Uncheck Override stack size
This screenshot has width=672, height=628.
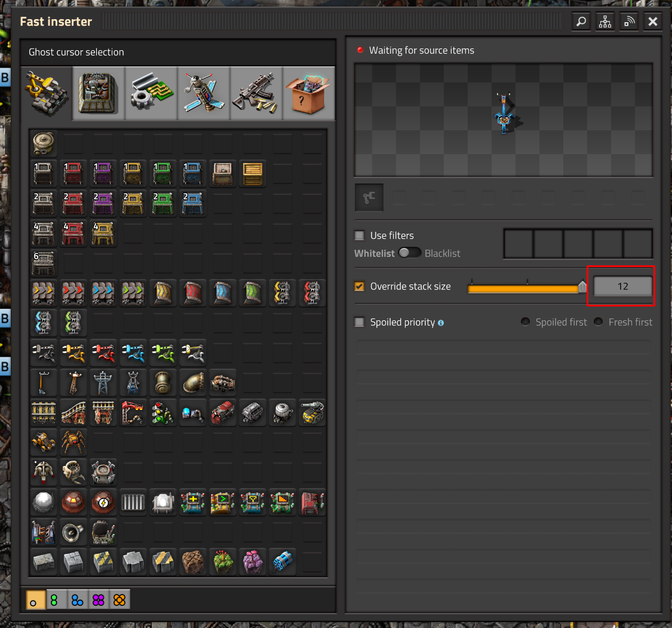[x=359, y=286]
